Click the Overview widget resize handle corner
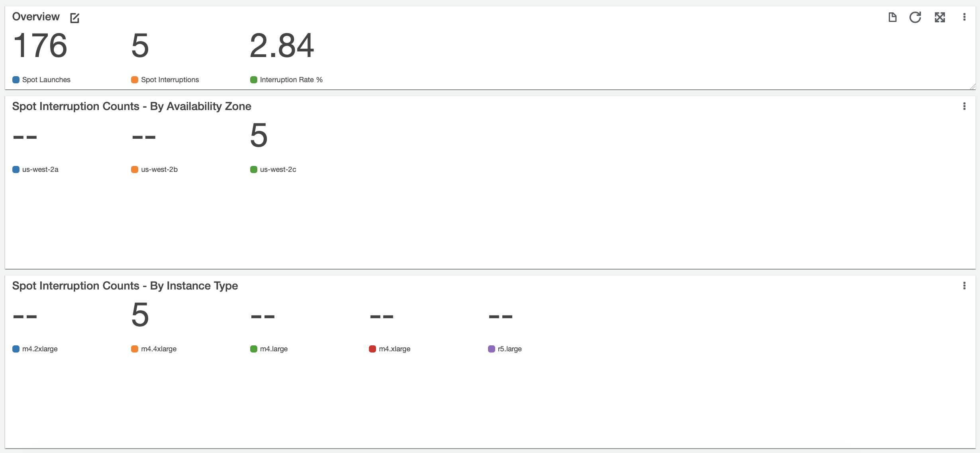The image size is (980, 453). tap(972, 87)
